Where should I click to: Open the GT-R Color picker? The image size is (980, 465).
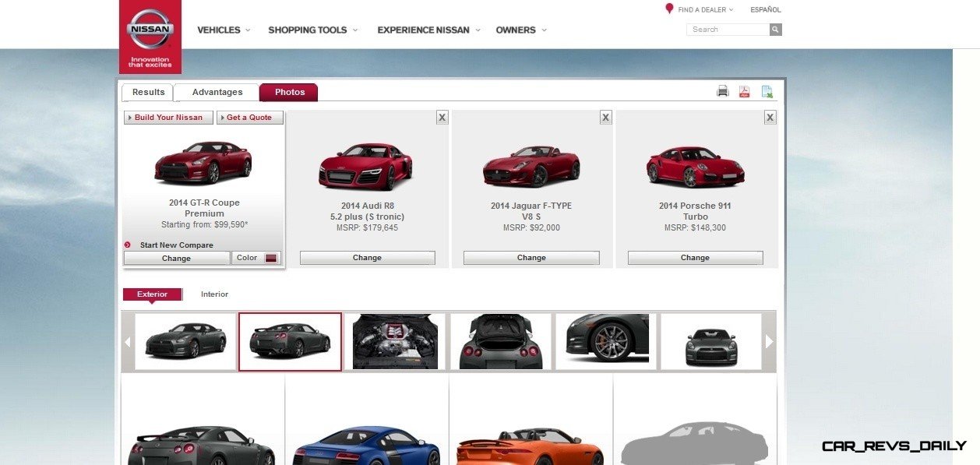[256, 258]
